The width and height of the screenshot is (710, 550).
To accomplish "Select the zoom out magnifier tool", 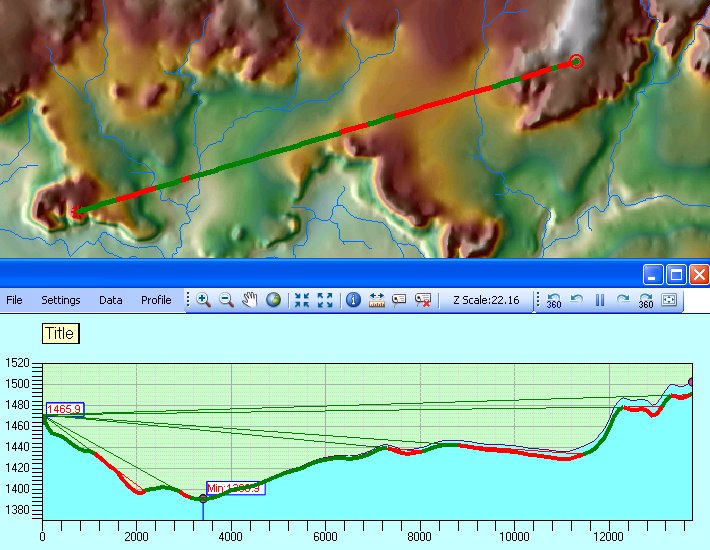I will (x=226, y=299).
